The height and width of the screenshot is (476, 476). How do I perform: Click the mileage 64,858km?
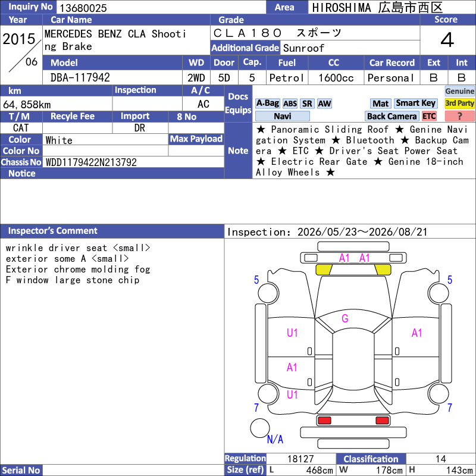pos(27,105)
